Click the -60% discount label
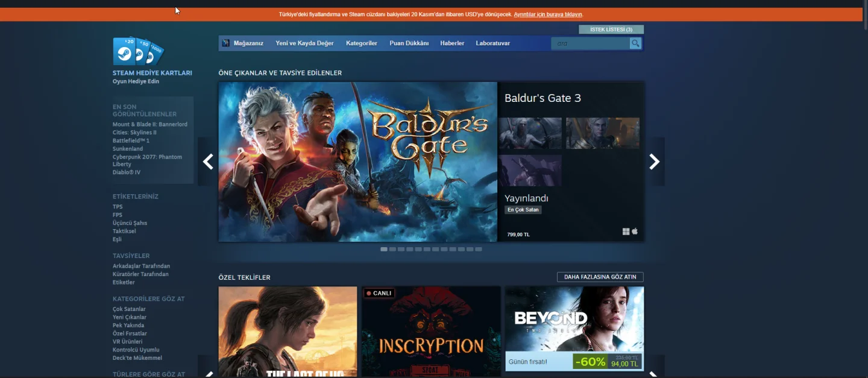The width and height of the screenshot is (868, 378). 590,362
